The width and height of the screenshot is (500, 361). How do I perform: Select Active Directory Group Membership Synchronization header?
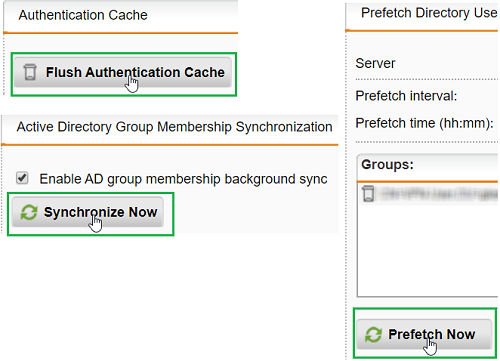tap(175, 127)
